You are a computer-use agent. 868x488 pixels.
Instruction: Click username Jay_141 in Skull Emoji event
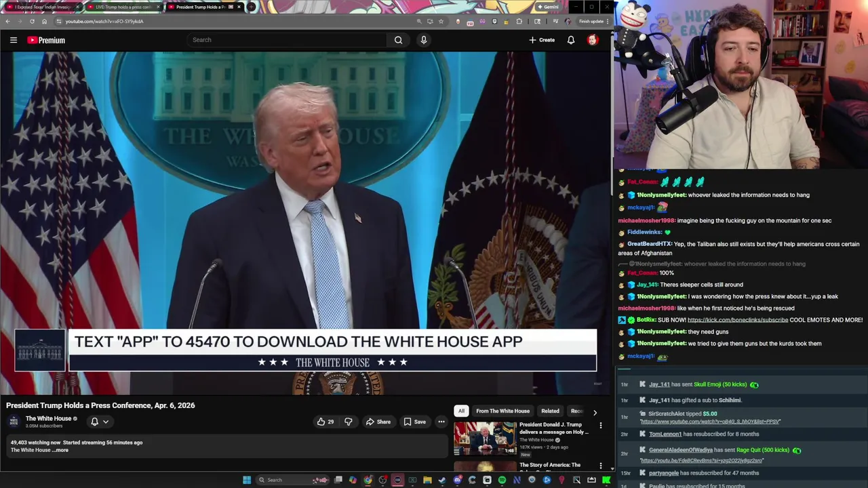659,384
